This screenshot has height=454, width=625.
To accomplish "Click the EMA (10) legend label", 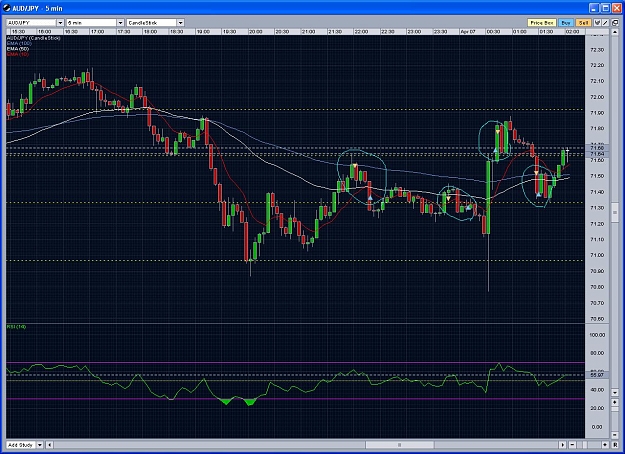I will 18,54.
